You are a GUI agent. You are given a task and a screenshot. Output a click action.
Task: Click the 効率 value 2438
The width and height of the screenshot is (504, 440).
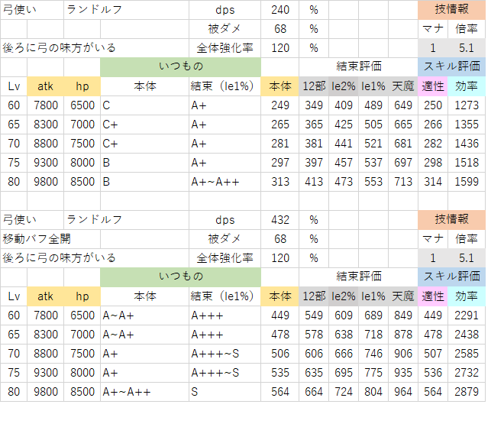(466, 335)
